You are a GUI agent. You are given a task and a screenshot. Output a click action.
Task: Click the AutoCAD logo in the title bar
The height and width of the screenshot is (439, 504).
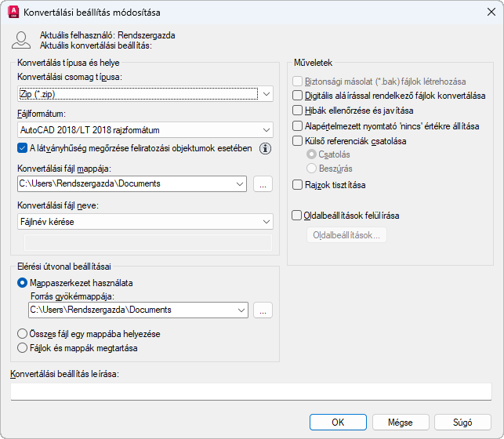click(13, 13)
